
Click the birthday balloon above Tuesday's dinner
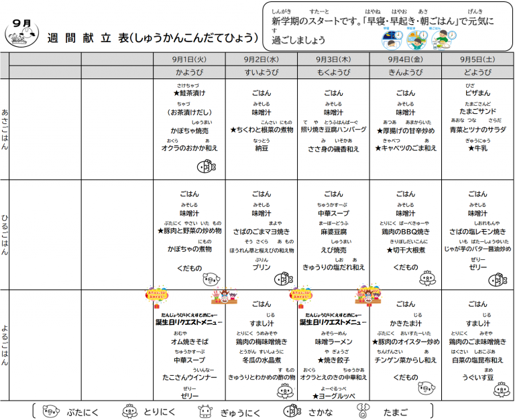157,296
